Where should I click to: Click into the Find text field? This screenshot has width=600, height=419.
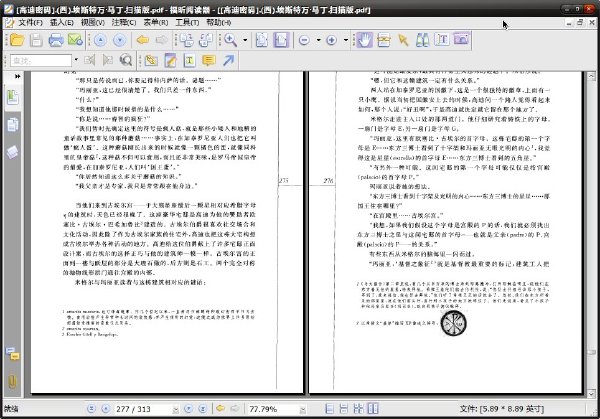point(41,60)
